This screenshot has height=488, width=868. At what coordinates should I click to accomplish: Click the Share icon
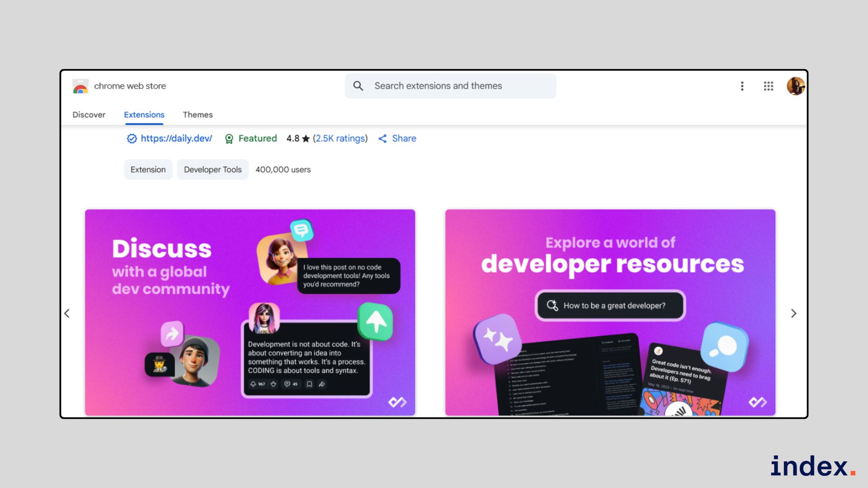[x=382, y=139]
